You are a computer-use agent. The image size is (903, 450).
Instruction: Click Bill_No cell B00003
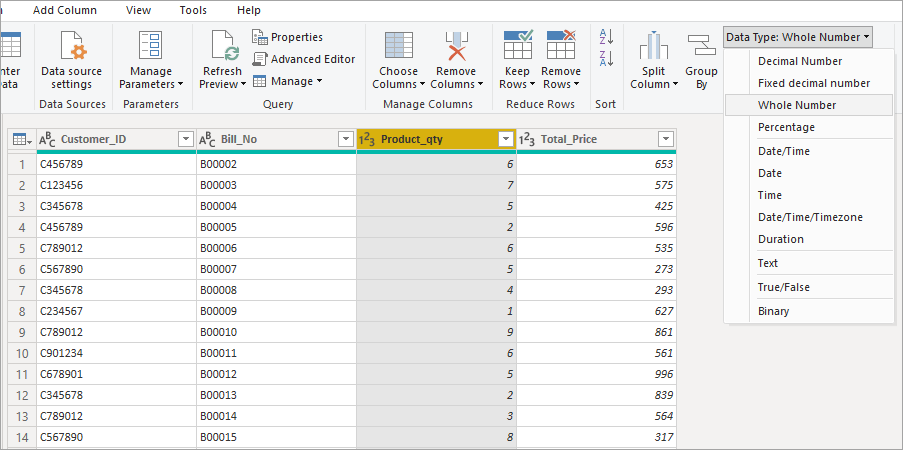click(276, 186)
